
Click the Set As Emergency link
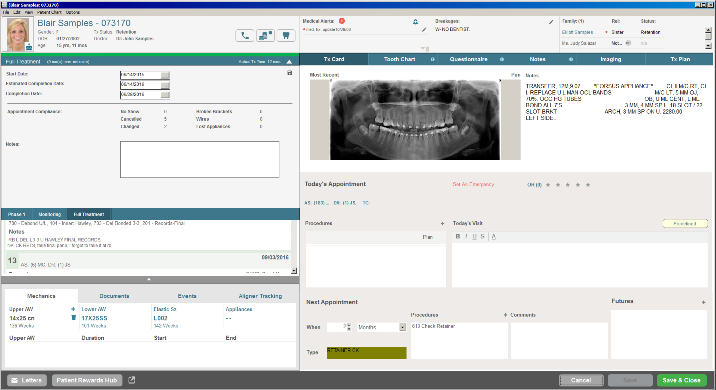pos(473,184)
